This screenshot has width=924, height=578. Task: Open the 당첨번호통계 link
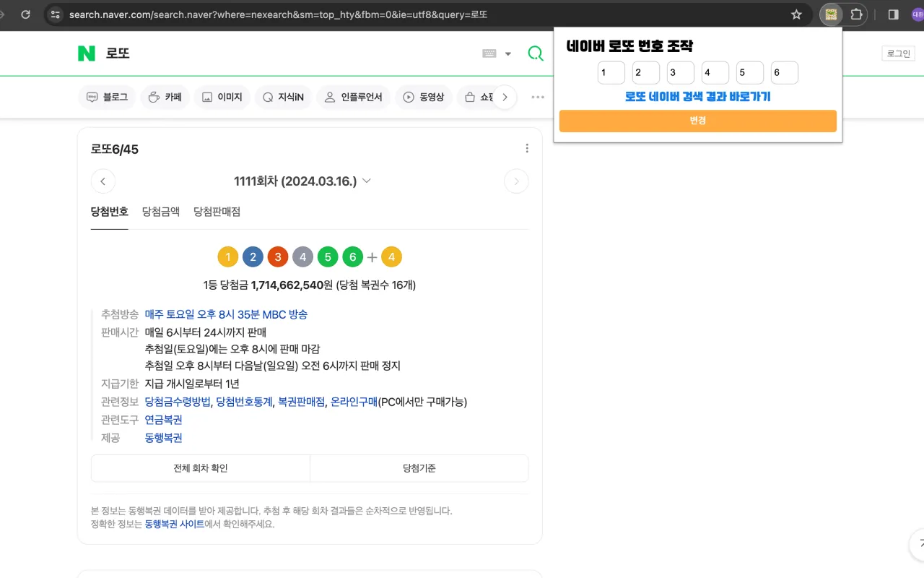point(244,402)
